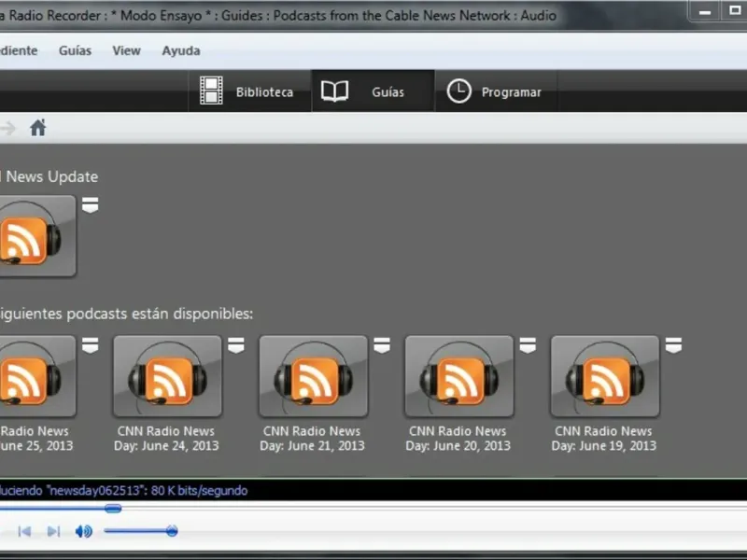Skip to previous track button
Screen dimensions: 747x560
click(24, 531)
